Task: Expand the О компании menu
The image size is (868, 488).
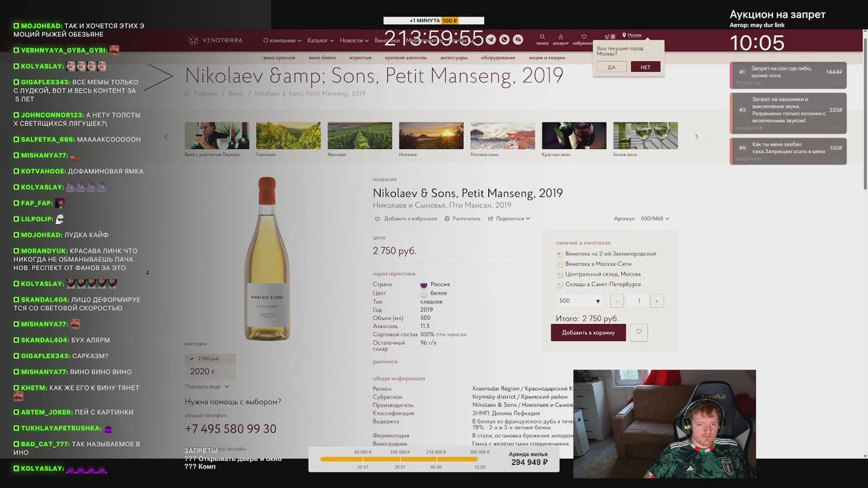Action: [x=281, y=41]
